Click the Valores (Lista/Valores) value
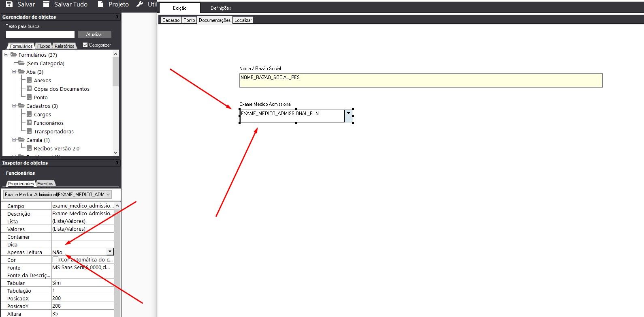Screen dimensions: 644x317 [83, 229]
